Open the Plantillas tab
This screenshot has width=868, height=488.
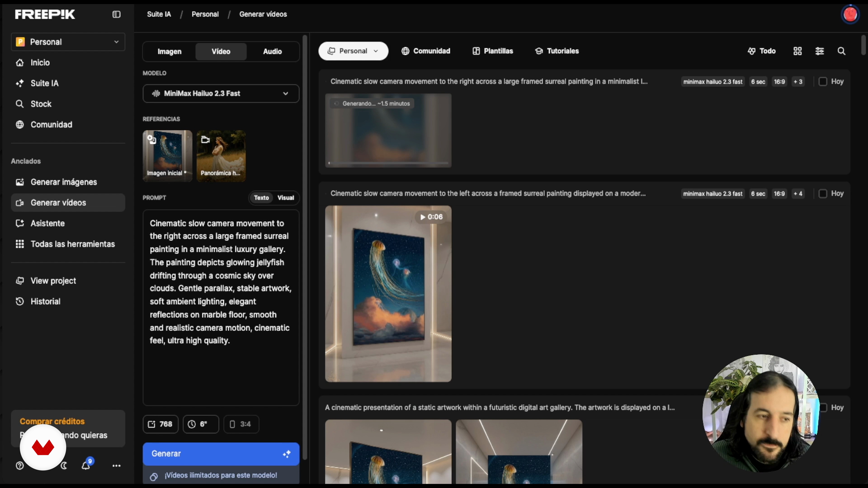click(x=493, y=51)
